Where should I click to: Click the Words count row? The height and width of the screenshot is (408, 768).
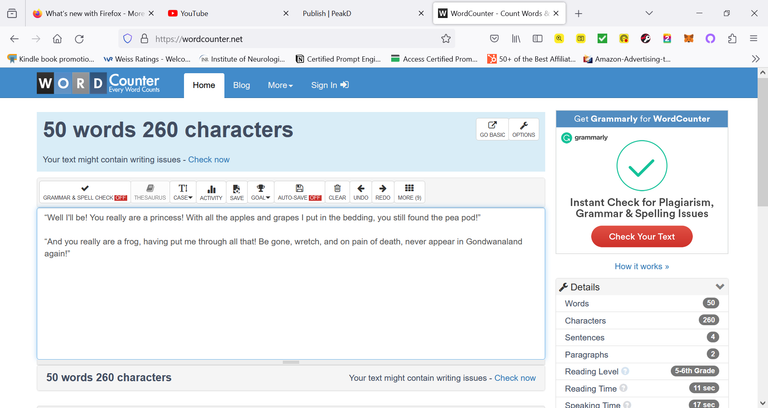pyautogui.click(x=642, y=303)
